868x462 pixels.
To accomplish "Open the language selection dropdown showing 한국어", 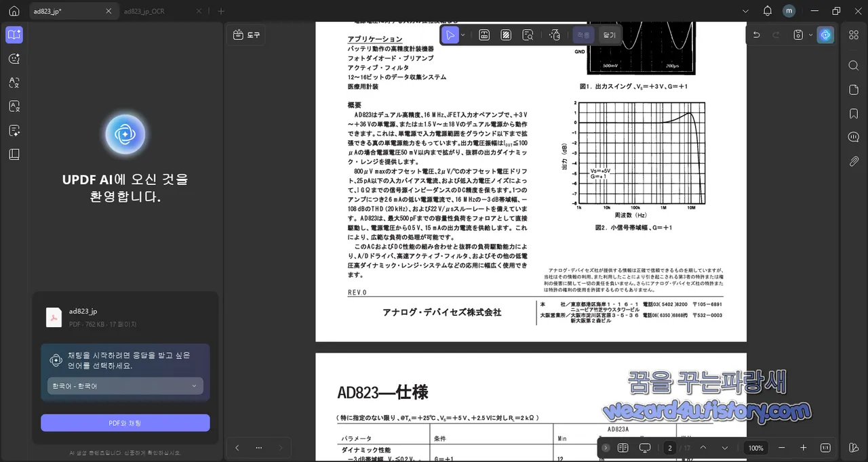I will 125,385.
